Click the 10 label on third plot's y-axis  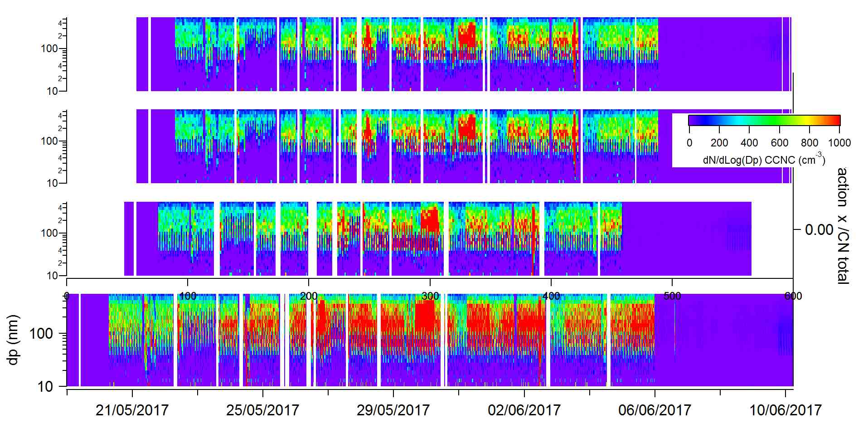click(52, 276)
